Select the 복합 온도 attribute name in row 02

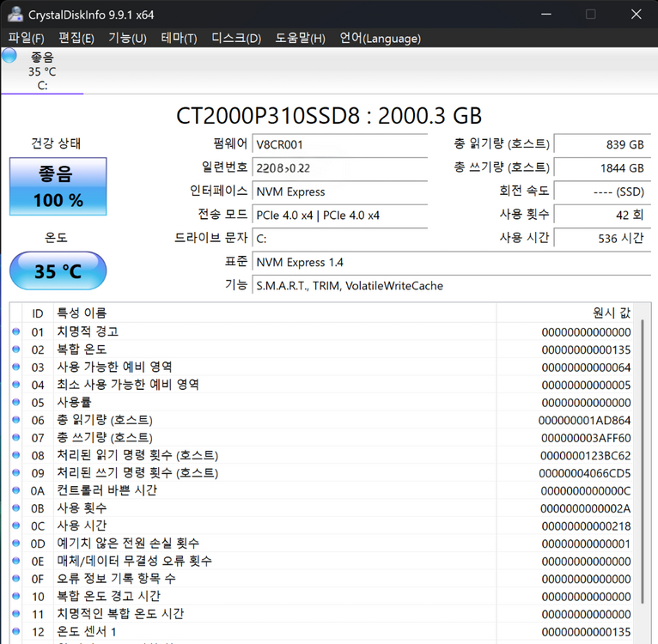point(82,349)
